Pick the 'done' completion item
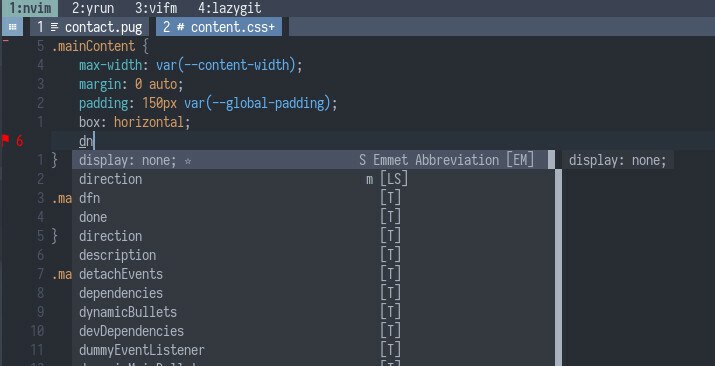This screenshot has height=366, width=715. (x=313, y=217)
